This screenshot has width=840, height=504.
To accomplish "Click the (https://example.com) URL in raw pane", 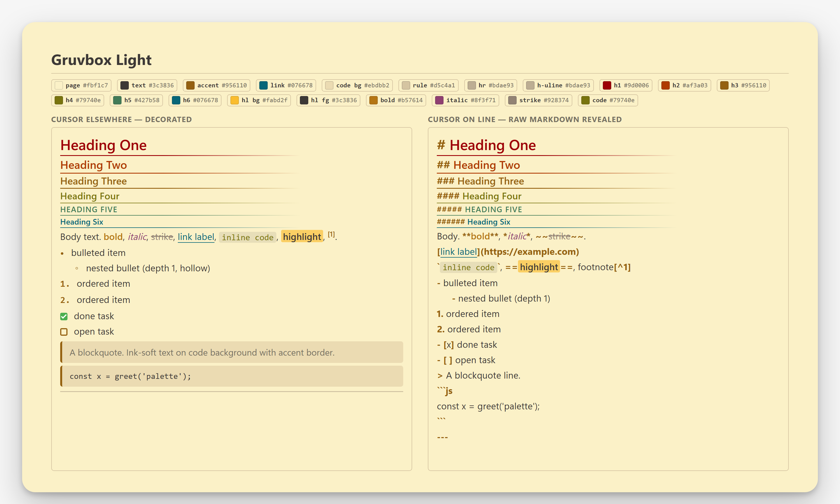I will pyautogui.click(x=530, y=252).
